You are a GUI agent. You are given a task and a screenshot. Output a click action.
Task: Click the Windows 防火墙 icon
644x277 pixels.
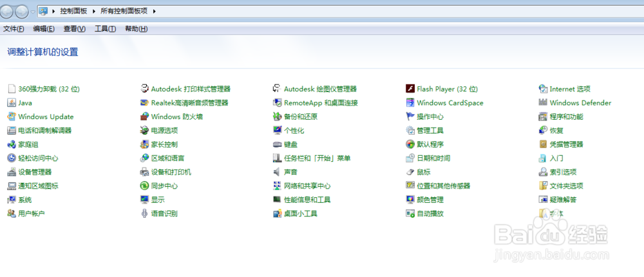(x=144, y=117)
